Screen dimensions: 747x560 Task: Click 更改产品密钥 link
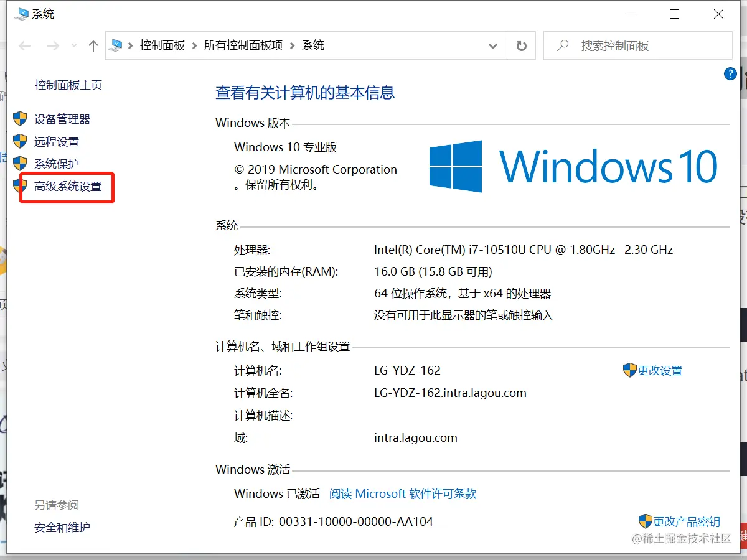click(x=687, y=521)
